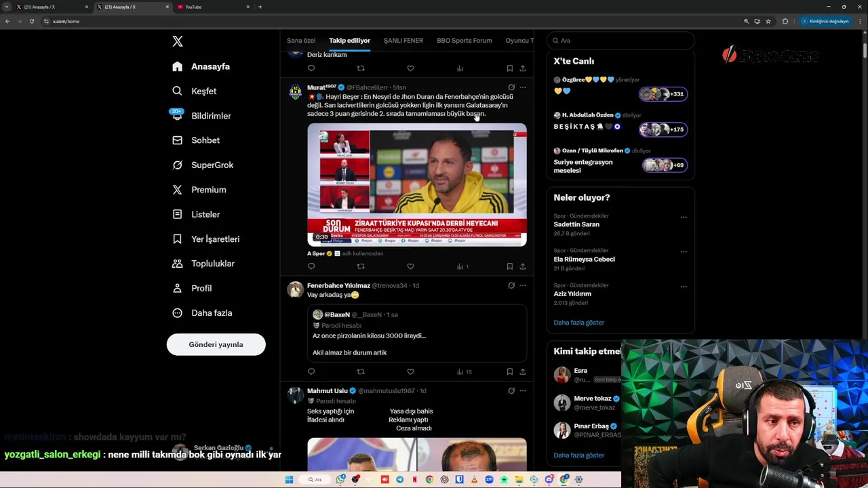Switch to ŞANLI FENER tab
The width and height of the screenshot is (868, 488).
pyautogui.click(x=403, y=41)
